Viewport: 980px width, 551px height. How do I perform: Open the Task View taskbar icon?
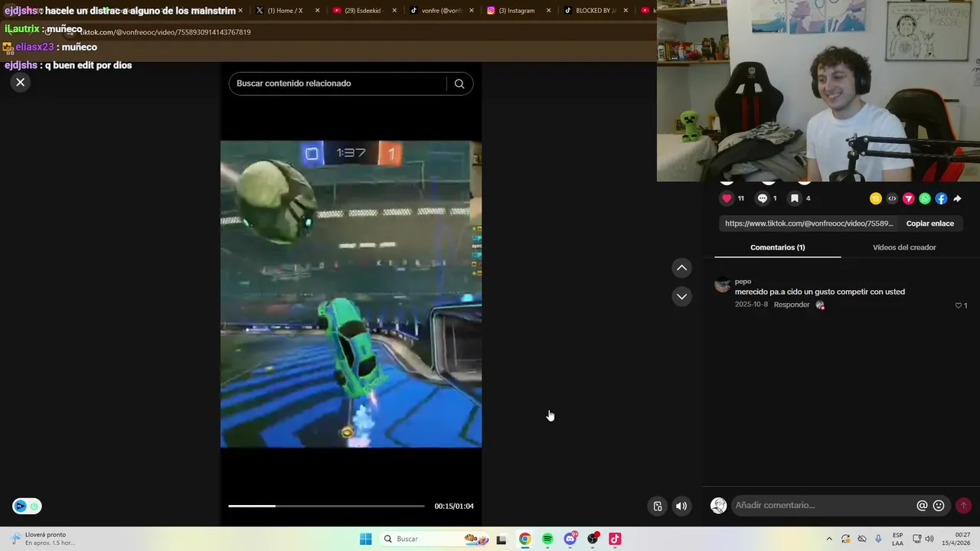501,540
